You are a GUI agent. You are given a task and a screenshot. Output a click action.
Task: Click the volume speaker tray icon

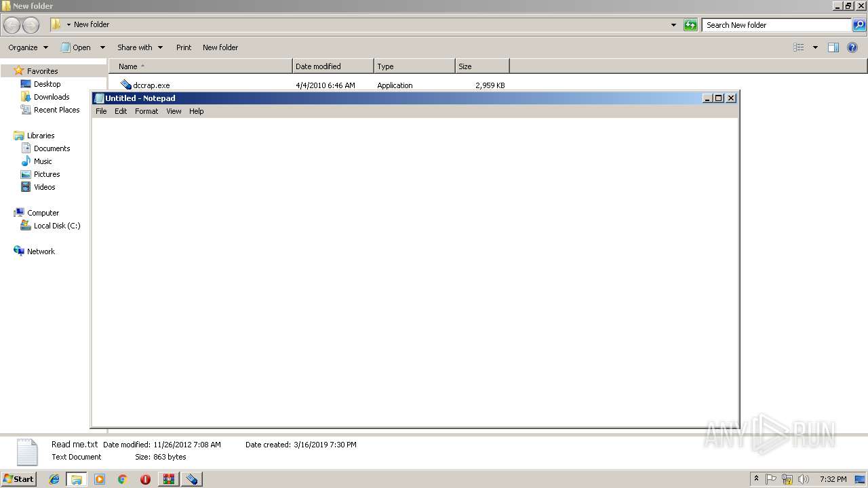pyautogui.click(x=804, y=479)
